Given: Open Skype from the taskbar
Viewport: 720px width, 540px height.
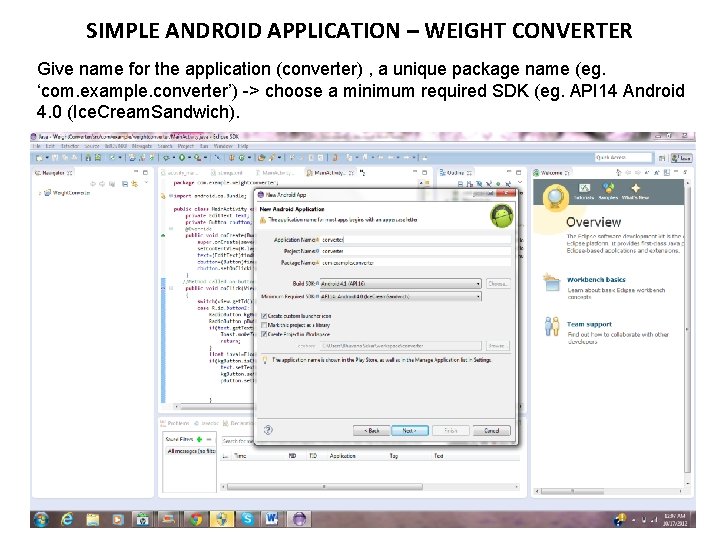Looking at the screenshot, I should click(x=247, y=519).
